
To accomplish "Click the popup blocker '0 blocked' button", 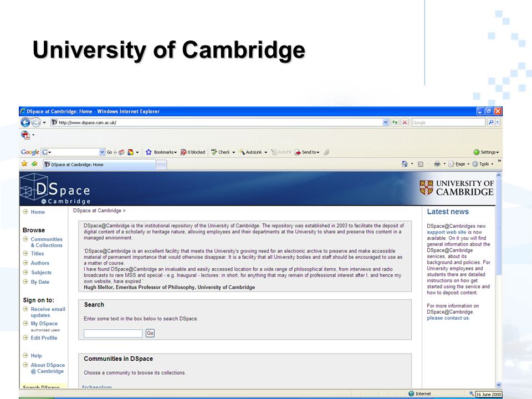I will coord(193,152).
